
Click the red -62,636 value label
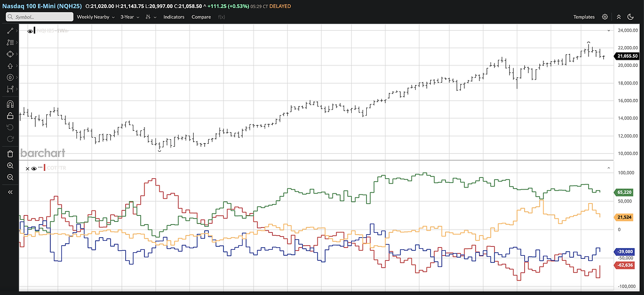pos(624,265)
